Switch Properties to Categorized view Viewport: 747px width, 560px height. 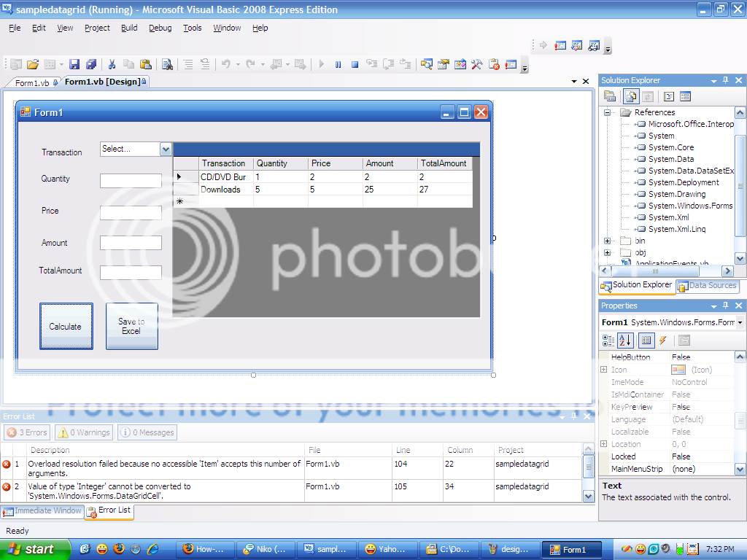click(x=608, y=340)
